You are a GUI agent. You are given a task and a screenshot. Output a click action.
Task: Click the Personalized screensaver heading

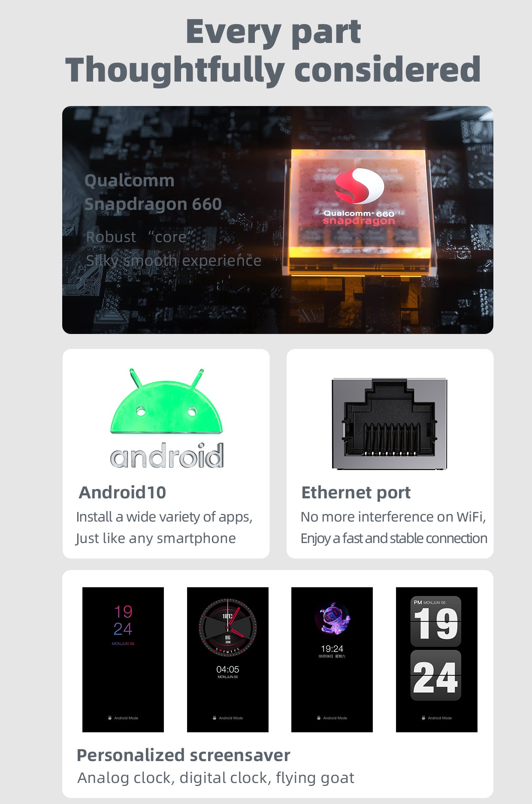tap(184, 755)
